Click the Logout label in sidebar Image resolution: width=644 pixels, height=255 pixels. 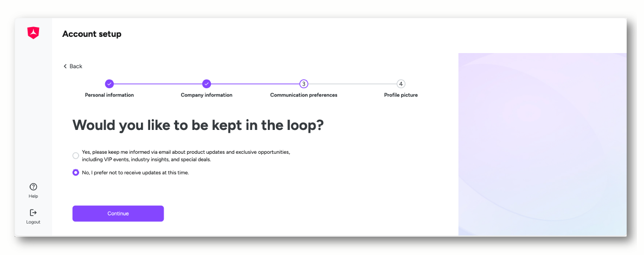[33, 222]
